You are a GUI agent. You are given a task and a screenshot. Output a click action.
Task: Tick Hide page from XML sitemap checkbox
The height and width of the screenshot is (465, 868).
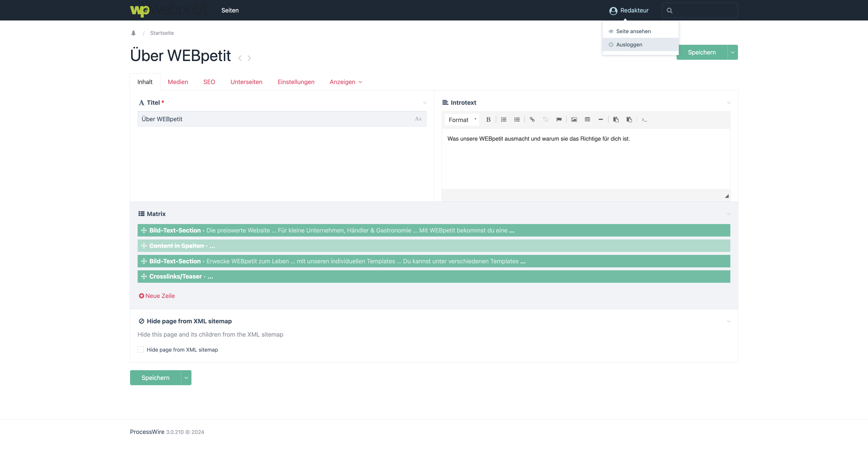coord(141,350)
